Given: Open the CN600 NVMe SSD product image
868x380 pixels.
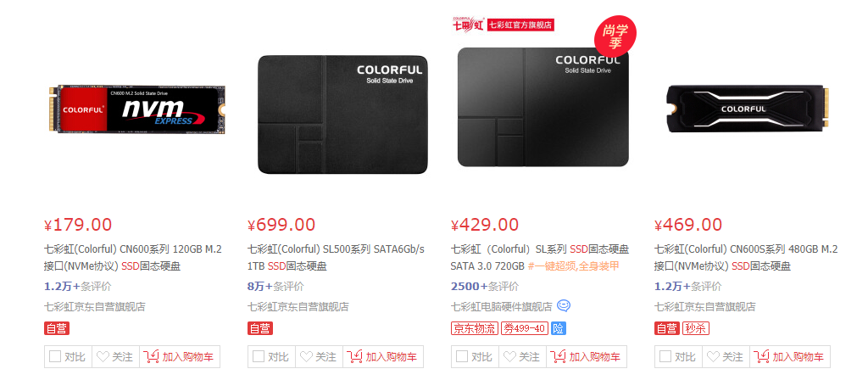Looking at the screenshot, I should click(136, 109).
